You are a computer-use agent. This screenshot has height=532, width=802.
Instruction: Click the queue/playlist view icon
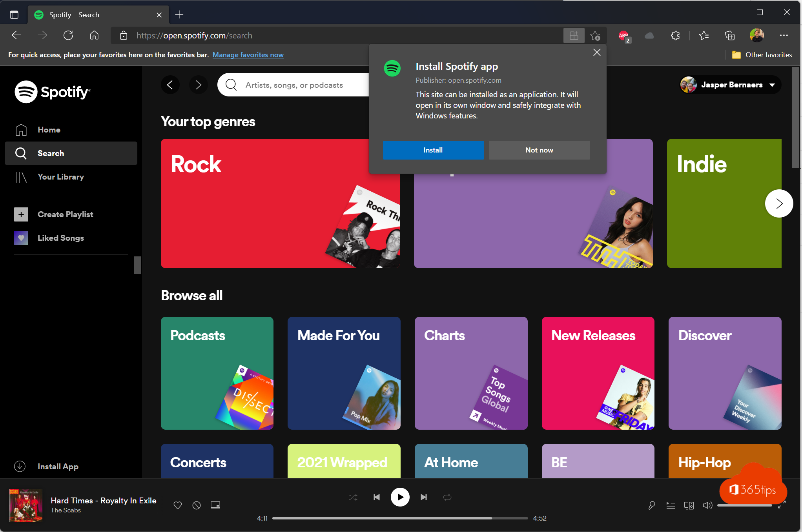pos(670,505)
